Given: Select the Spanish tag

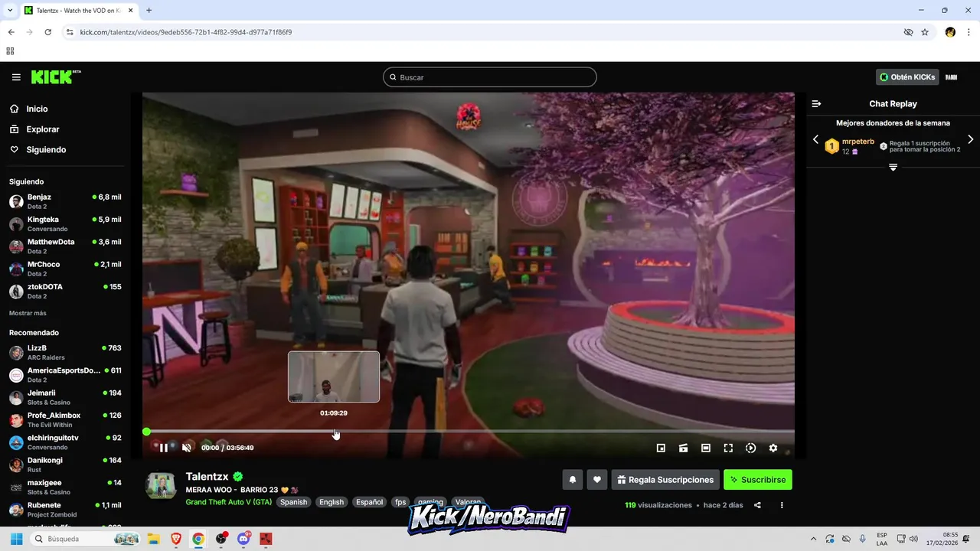Looking at the screenshot, I should [293, 502].
